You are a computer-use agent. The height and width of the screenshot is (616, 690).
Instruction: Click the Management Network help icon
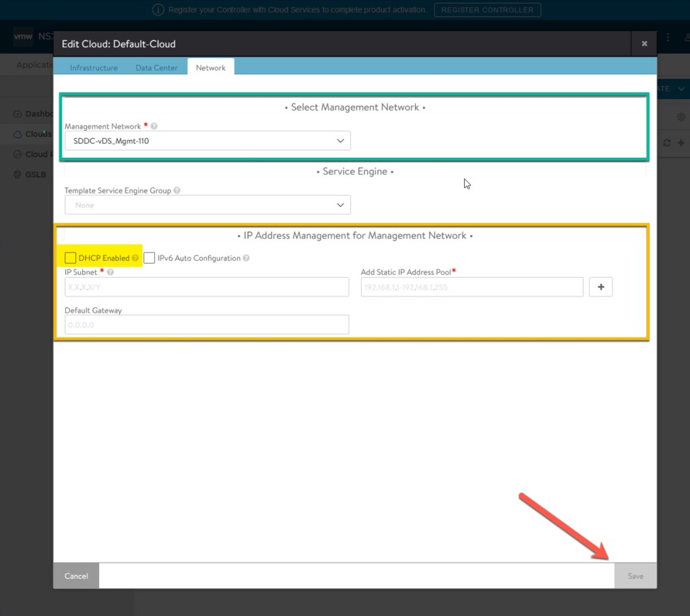coord(154,127)
